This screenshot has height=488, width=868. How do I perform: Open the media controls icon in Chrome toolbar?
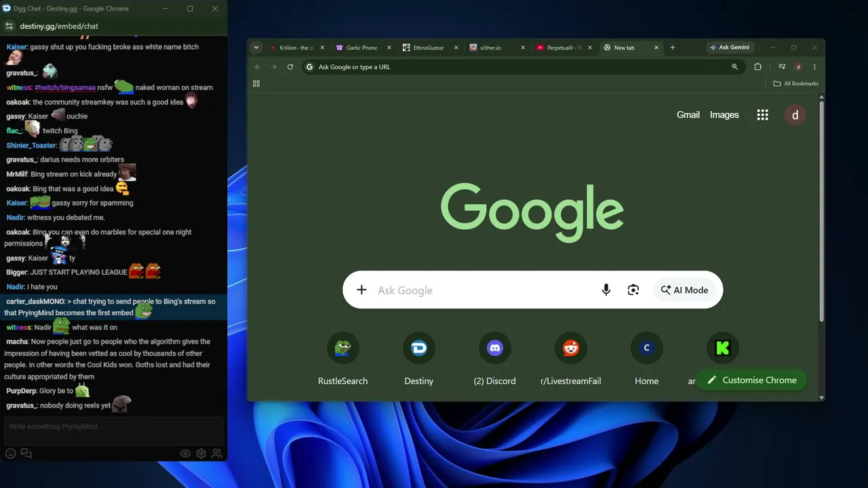782,67
